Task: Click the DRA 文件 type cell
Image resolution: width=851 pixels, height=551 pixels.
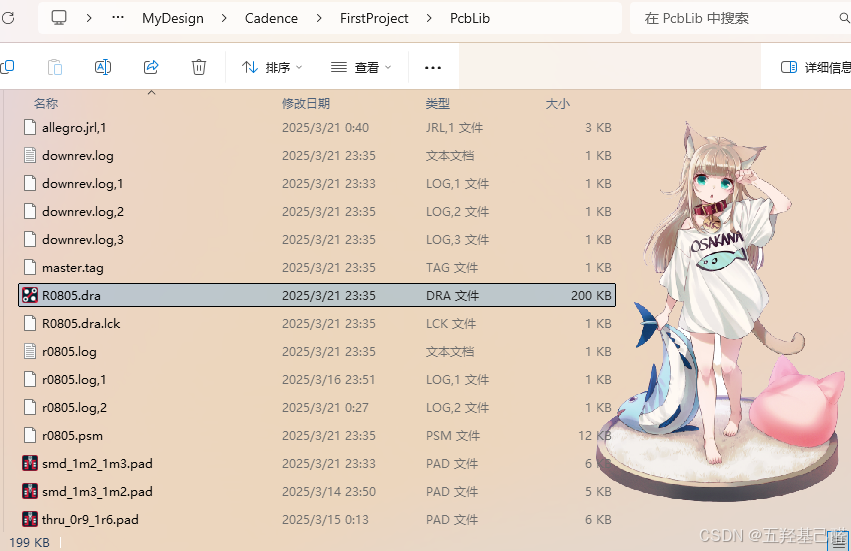Action: 452,296
